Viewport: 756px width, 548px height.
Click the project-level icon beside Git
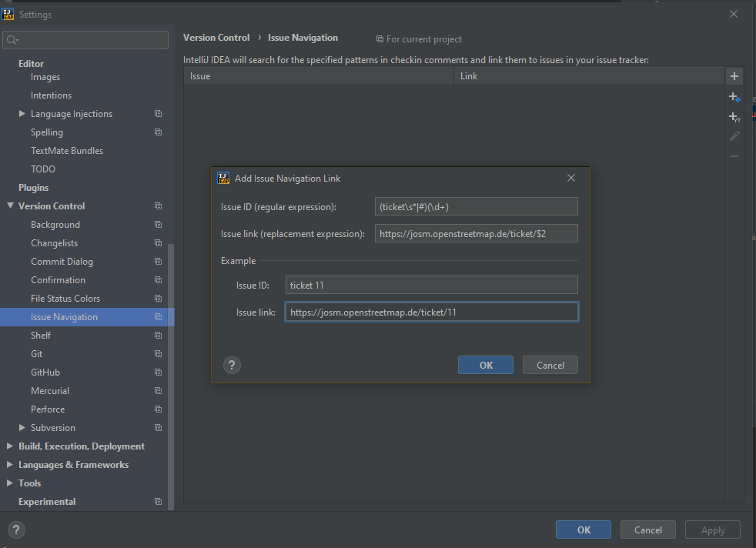click(158, 354)
